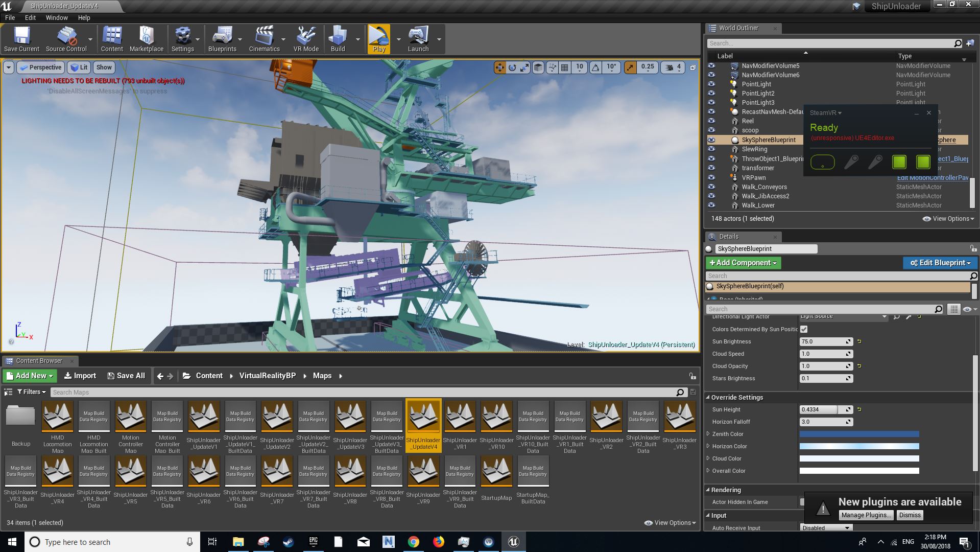Switch to the Content Browser tab
The image size is (980, 552).
(x=39, y=361)
